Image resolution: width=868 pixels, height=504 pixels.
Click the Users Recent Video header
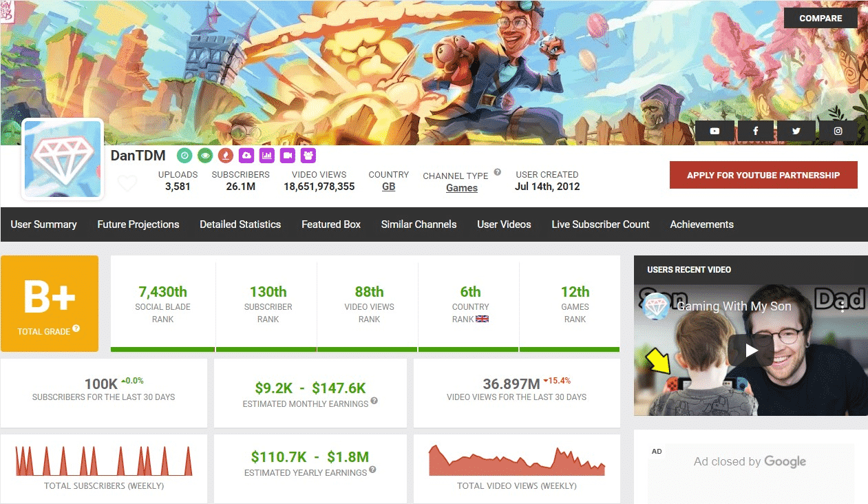(x=689, y=269)
